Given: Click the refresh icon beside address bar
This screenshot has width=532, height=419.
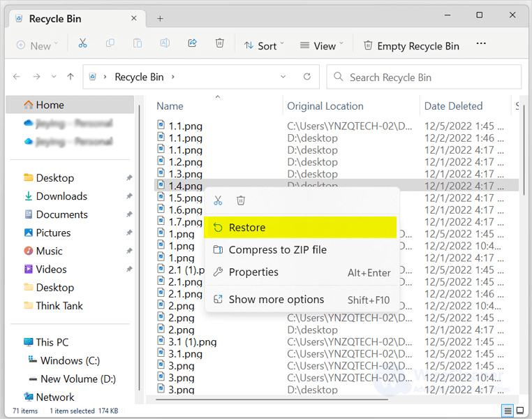Looking at the screenshot, I should coord(307,77).
